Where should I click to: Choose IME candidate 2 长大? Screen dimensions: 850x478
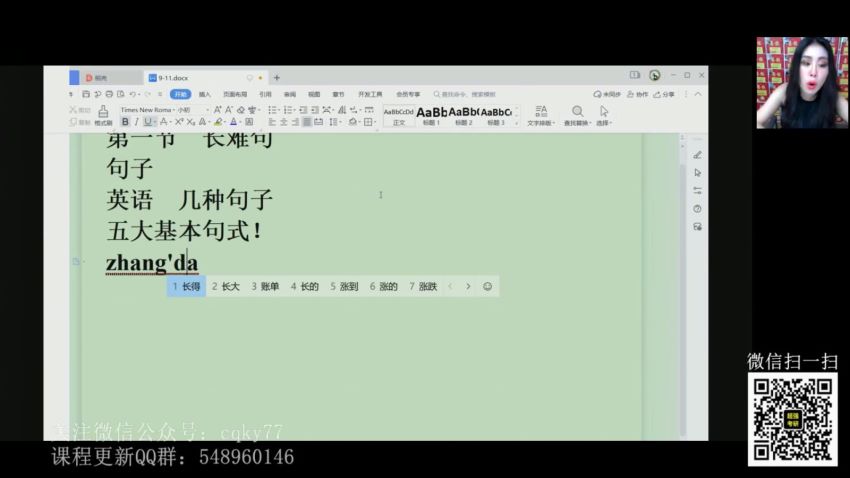click(226, 286)
